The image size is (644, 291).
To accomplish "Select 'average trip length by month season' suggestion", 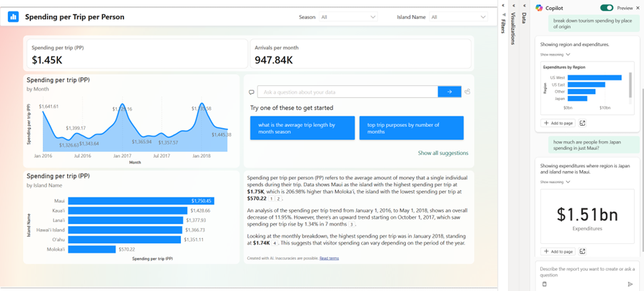I will 302,128.
